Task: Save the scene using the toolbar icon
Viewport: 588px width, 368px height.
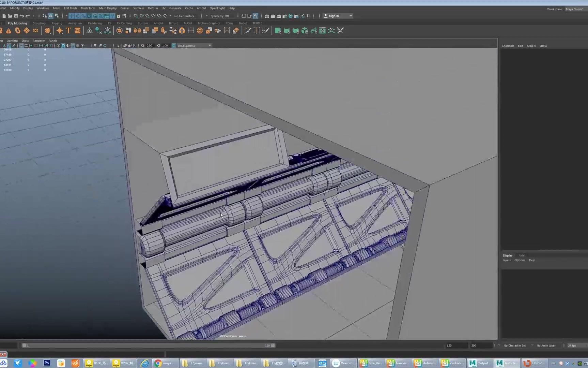Action: (15, 16)
